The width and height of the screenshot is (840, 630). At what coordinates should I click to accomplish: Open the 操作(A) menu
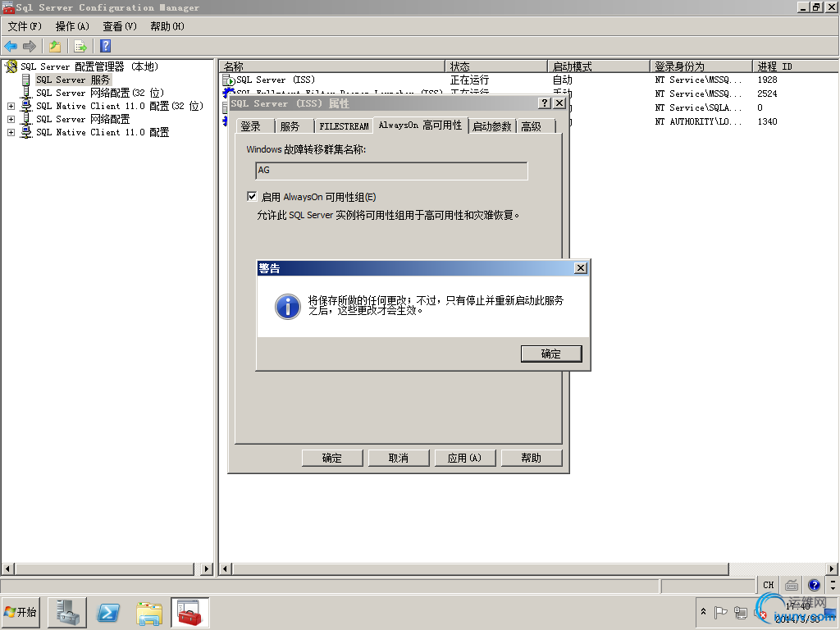click(72, 26)
